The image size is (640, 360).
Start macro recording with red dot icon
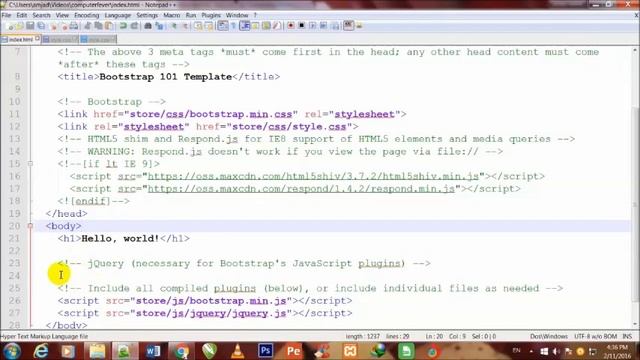pos(291,26)
